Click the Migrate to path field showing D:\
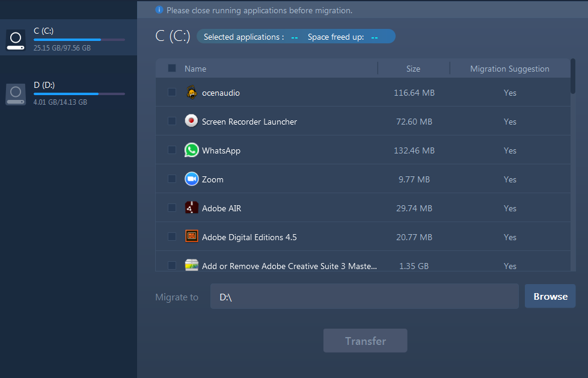588x378 pixels. 364,296
